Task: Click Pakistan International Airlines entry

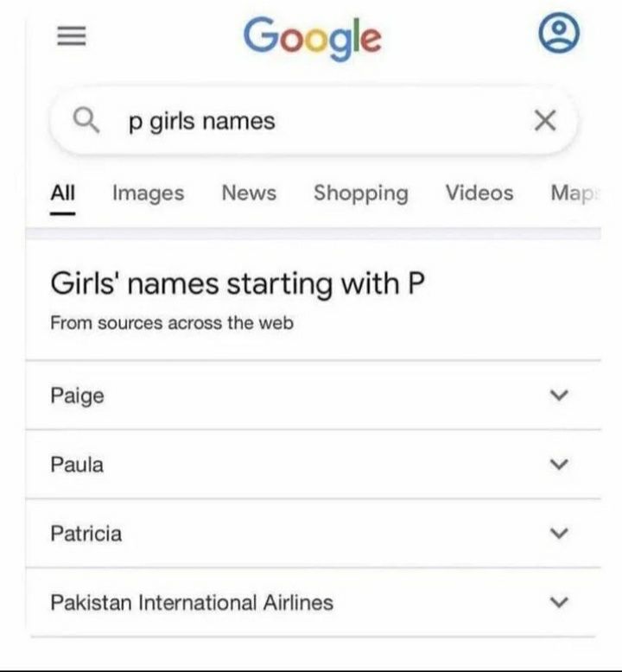Action: pos(191,602)
